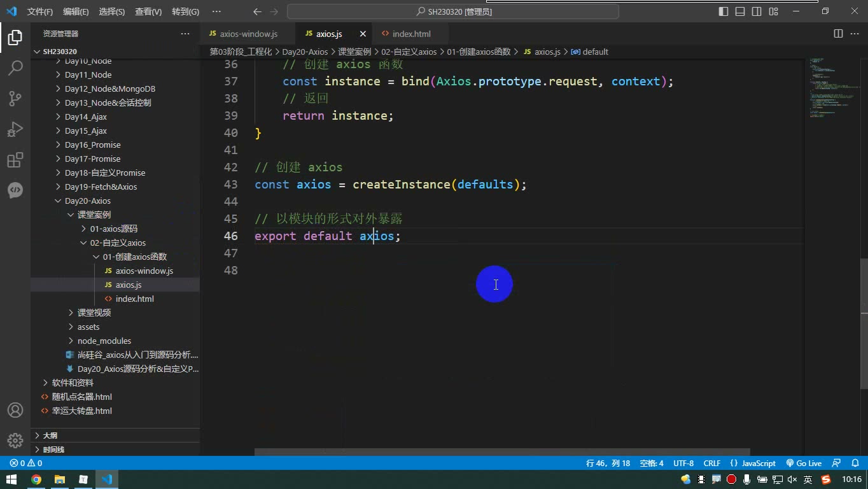Click the SH230320 command center search box
This screenshot has height=489, width=868.
453,11
